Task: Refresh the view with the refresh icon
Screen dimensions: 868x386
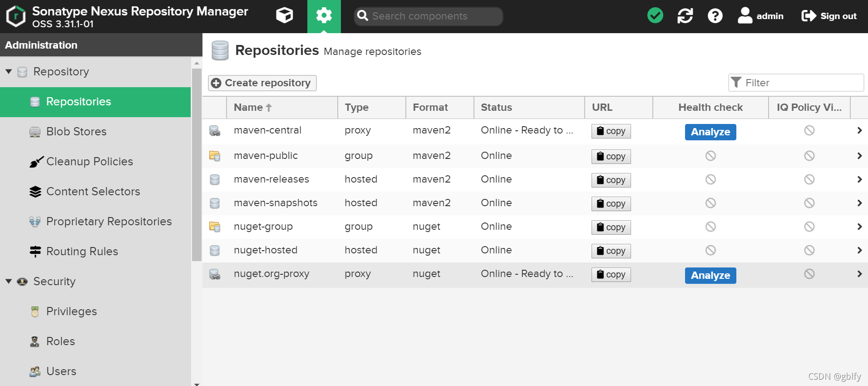Action: pos(685,16)
